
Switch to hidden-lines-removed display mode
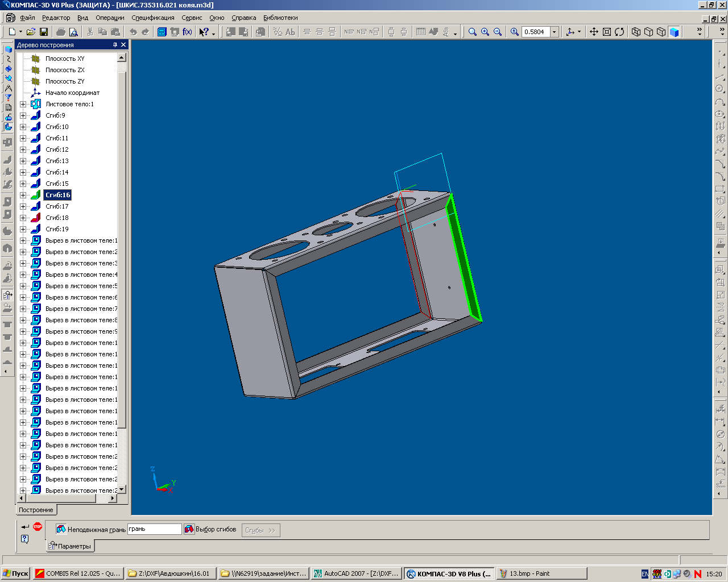649,32
